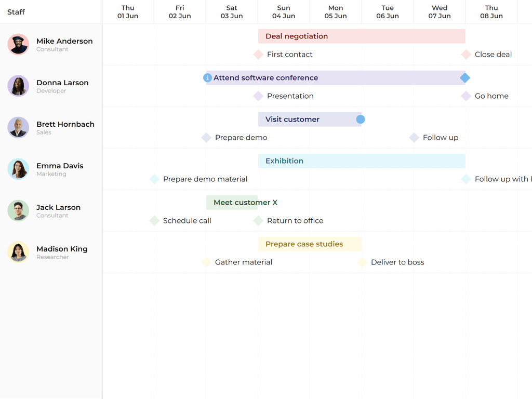
Task: Click the info icon on Attend software conference
Action: [x=207, y=78]
